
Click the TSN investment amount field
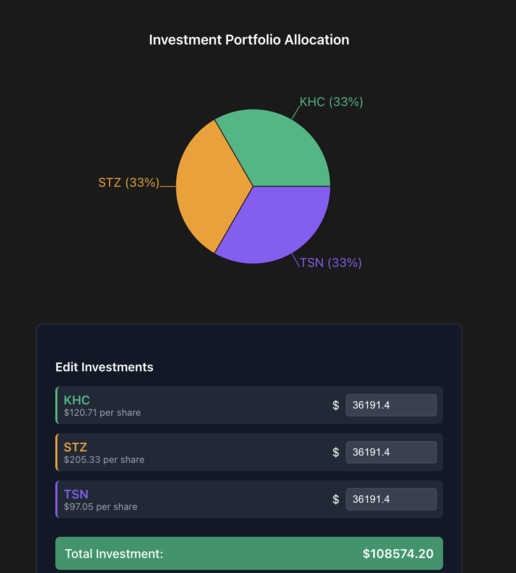[391, 499]
